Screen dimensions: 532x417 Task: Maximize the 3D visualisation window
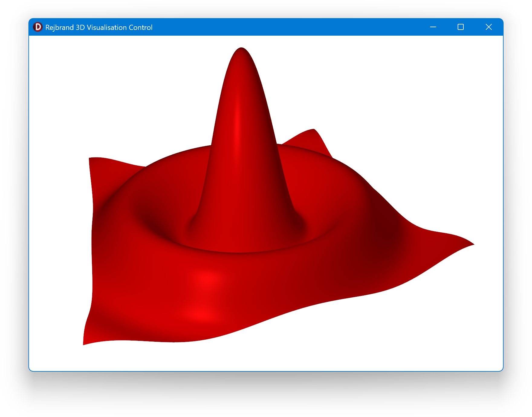coord(460,27)
